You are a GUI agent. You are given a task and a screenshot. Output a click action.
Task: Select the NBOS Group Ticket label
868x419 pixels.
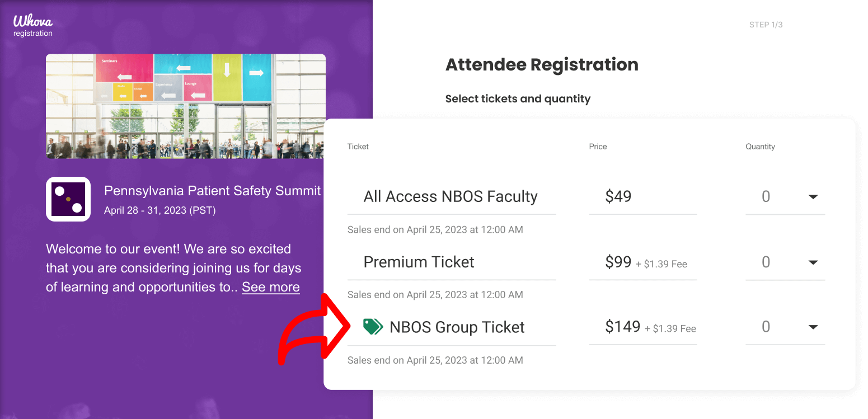[x=457, y=327]
